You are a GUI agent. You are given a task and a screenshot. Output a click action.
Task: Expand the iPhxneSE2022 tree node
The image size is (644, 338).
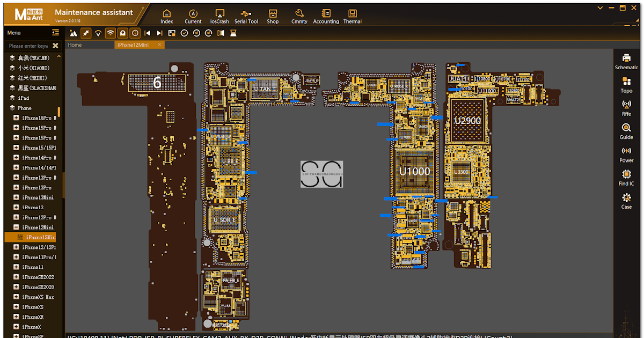16,277
